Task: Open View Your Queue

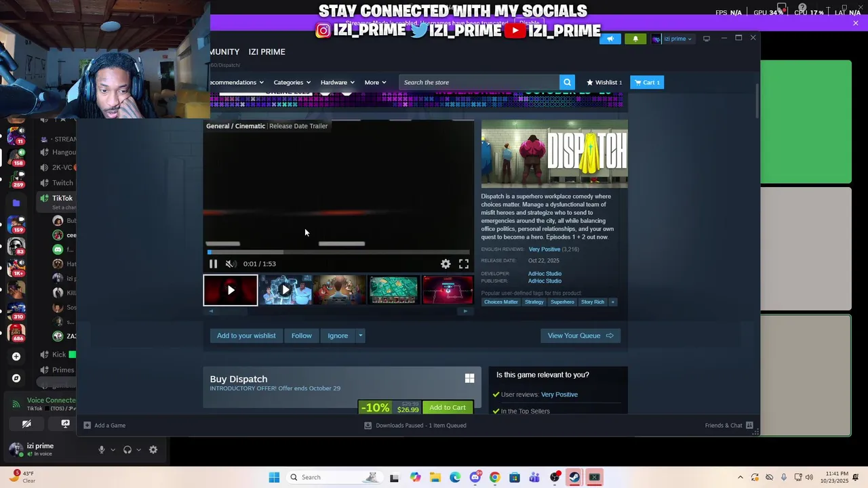Action: pos(580,335)
